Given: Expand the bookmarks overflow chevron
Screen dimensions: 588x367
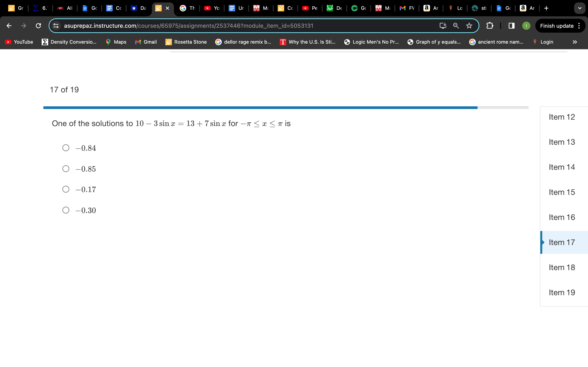Looking at the screenshot, I should click(575, 42).
